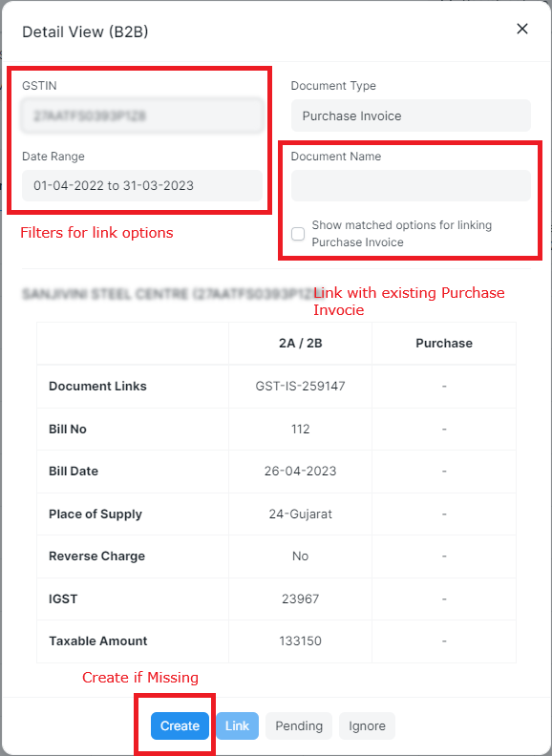Close the Detail View dialog
The width and height of the screenshot is (552, 756).
[522, 29]
